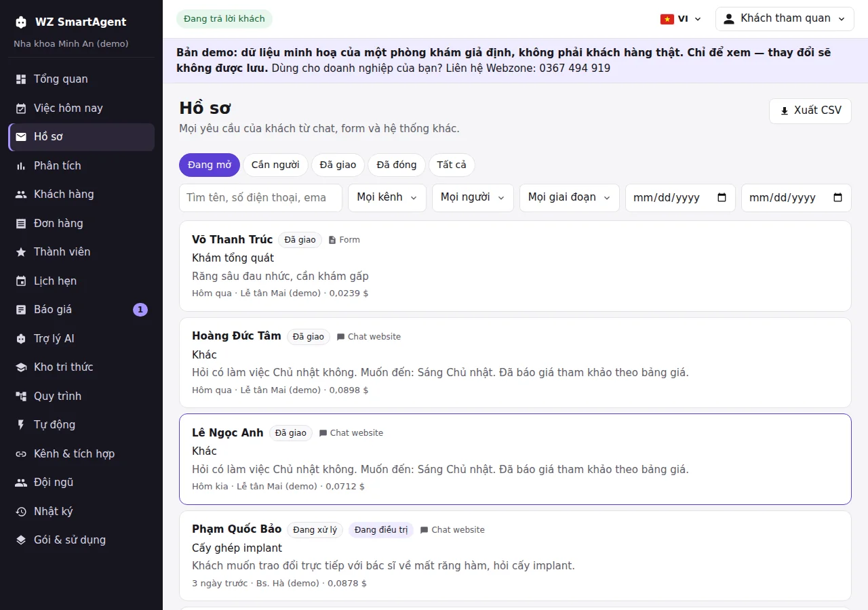Click the second date input field

[x=796, y=197]
